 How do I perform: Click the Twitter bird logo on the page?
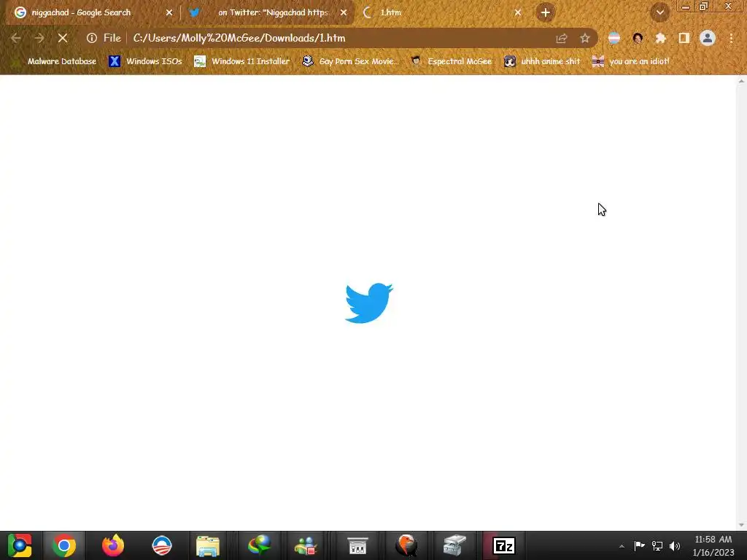pos(369,303)
